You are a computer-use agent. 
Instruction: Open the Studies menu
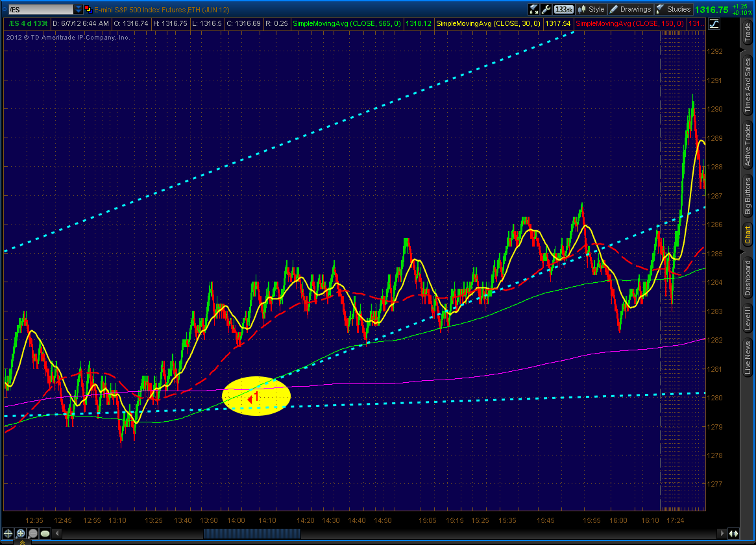[674, 9]
